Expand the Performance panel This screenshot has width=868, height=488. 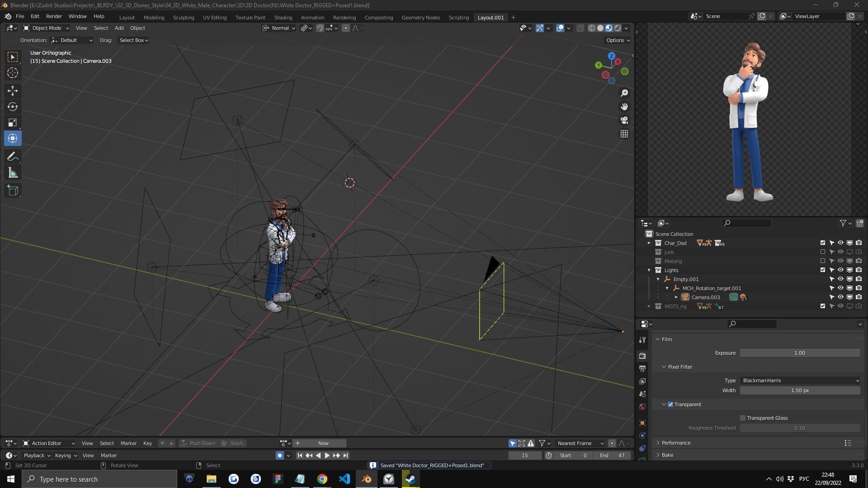pyautogui.click(x=676, y=443)
